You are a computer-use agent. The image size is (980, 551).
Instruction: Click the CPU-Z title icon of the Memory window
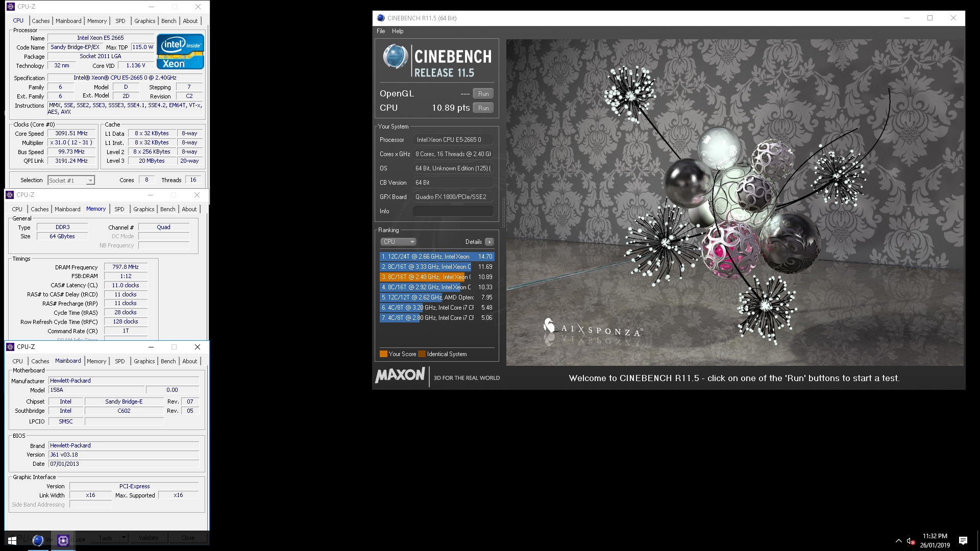coord(10,195)
